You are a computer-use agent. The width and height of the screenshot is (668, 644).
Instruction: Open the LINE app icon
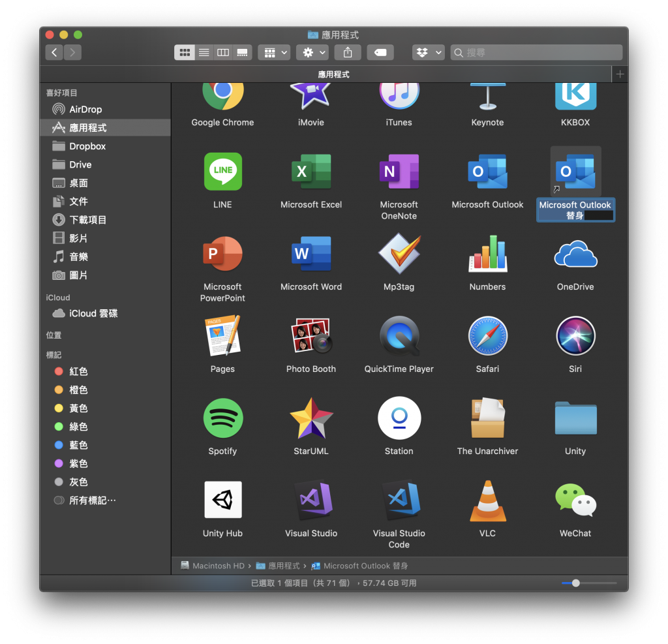[x=222, y=172]
